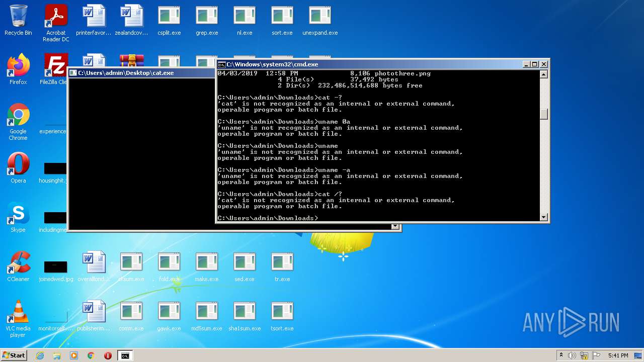
Task: Click the 'cat /?' command line
Action: point(280,194)
